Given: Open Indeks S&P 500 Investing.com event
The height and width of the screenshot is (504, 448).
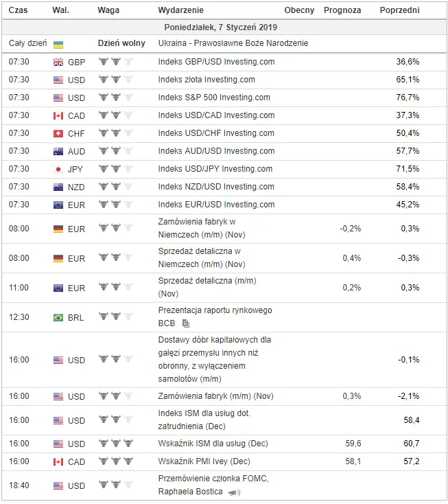Looking at the screenshot, I should [214, 98].
